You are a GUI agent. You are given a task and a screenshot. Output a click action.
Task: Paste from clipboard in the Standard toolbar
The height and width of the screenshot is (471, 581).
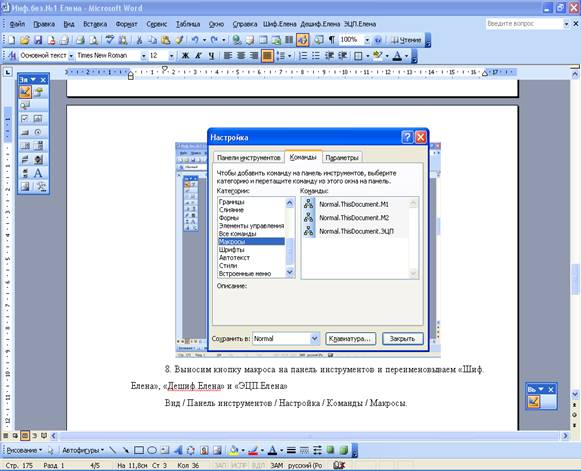click(166, 40)
